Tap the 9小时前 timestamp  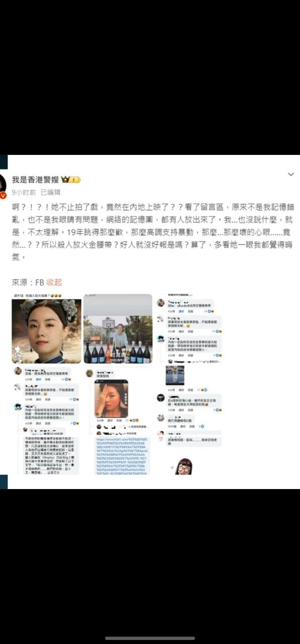point(24,192)
